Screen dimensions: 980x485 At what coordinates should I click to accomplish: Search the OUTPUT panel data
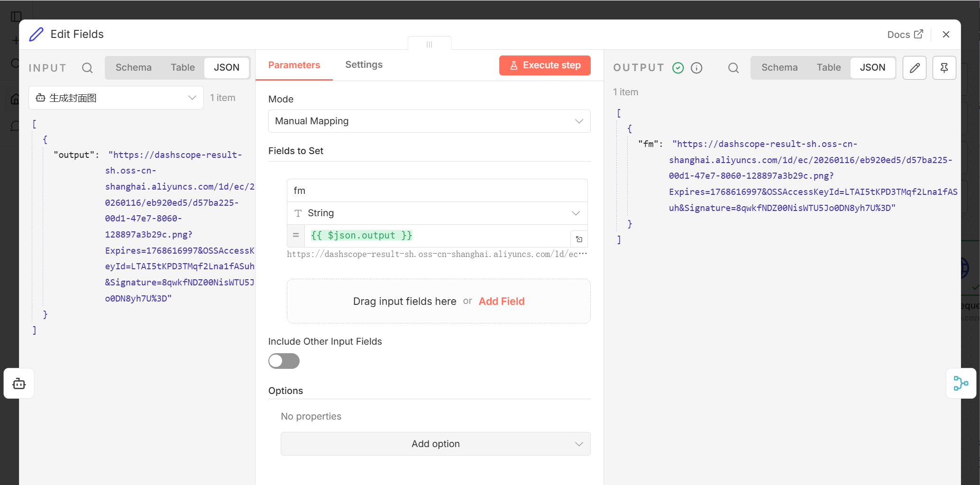(x=733, y=68)
